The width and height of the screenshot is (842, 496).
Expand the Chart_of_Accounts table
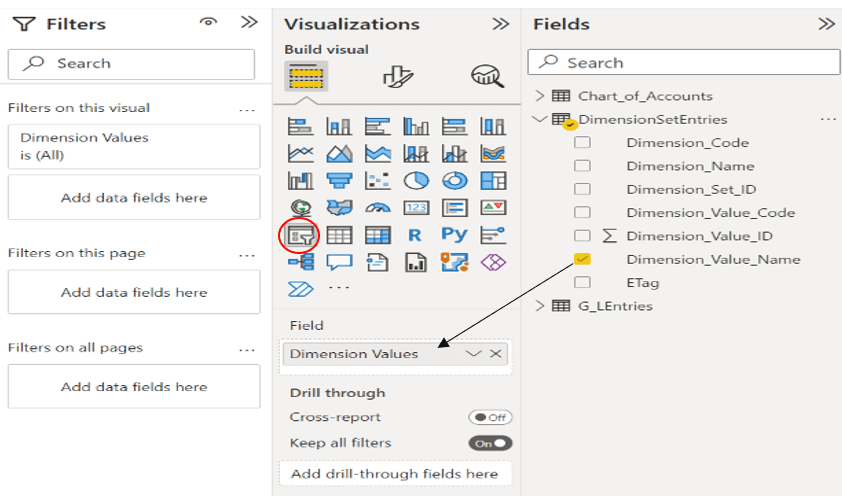coord(540,96)
